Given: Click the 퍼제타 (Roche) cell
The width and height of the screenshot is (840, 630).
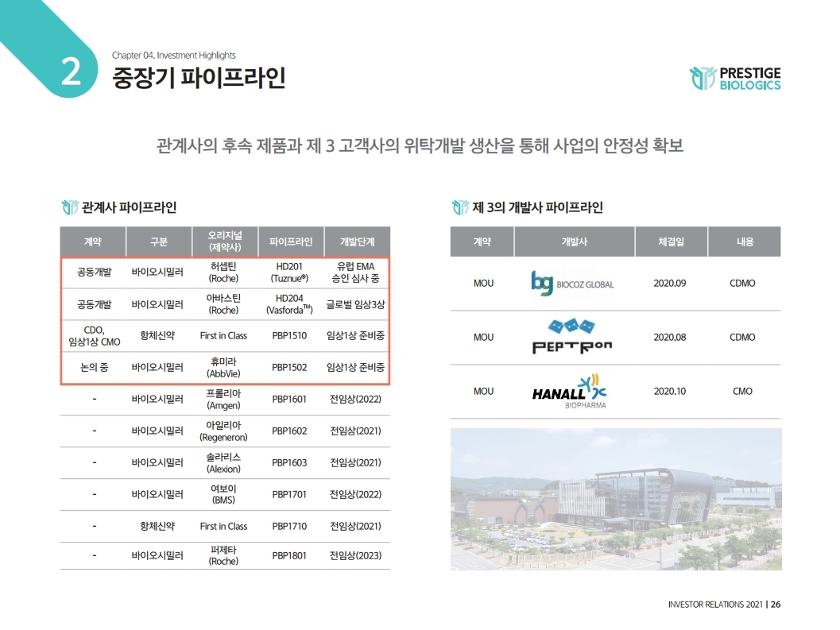Looking at the screenshot, I should click(x=223, y=555).
